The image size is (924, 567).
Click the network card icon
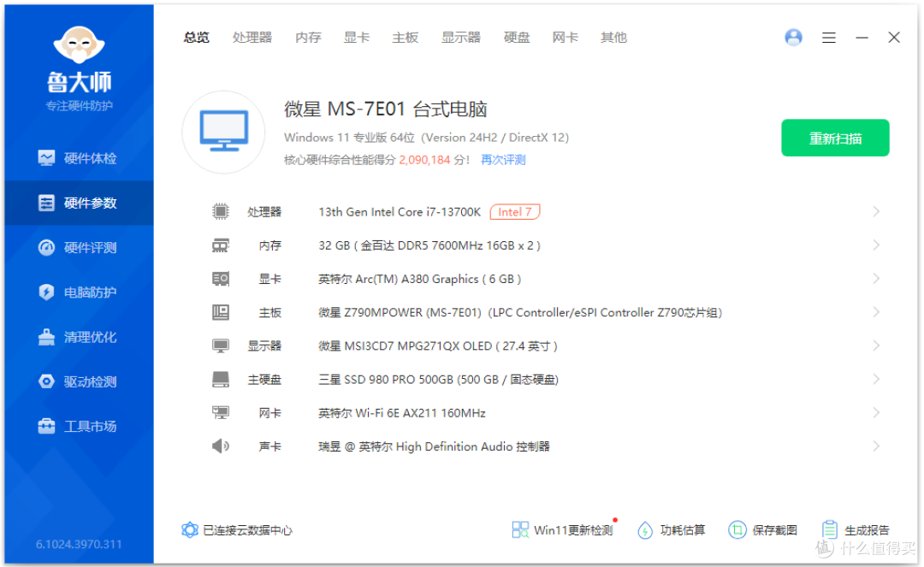tap(221, 413)
